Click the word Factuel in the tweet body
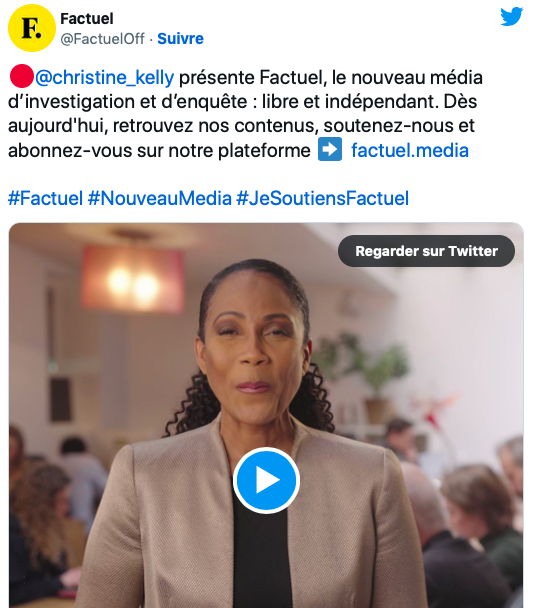The height and width of the screenshot is (608, 534). pyautogui.click(x=291, y=77)
